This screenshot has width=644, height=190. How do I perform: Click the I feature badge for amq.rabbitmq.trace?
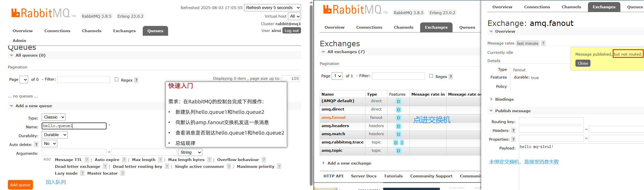[402, 143]
